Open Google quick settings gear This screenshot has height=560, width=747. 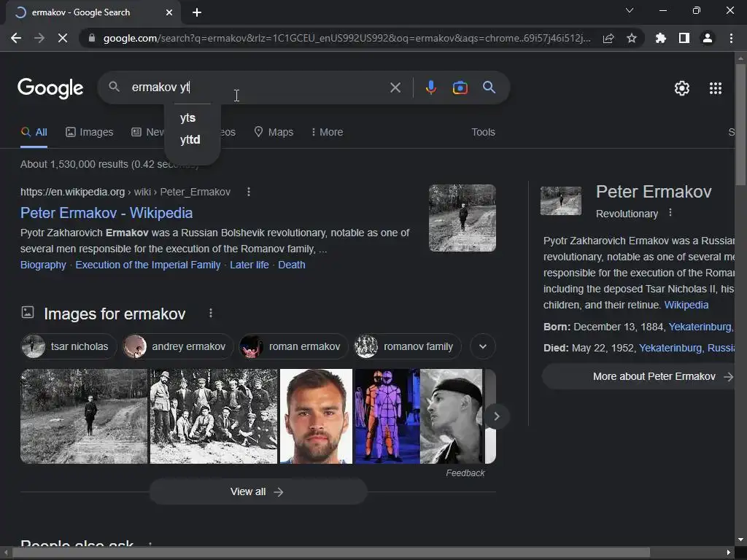click(682, 88)
